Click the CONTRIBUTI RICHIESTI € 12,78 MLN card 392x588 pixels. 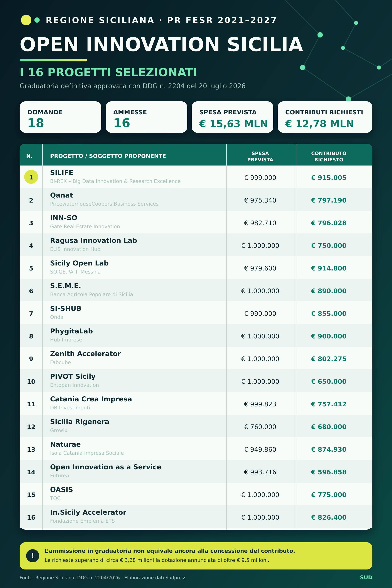pos(325,117)
